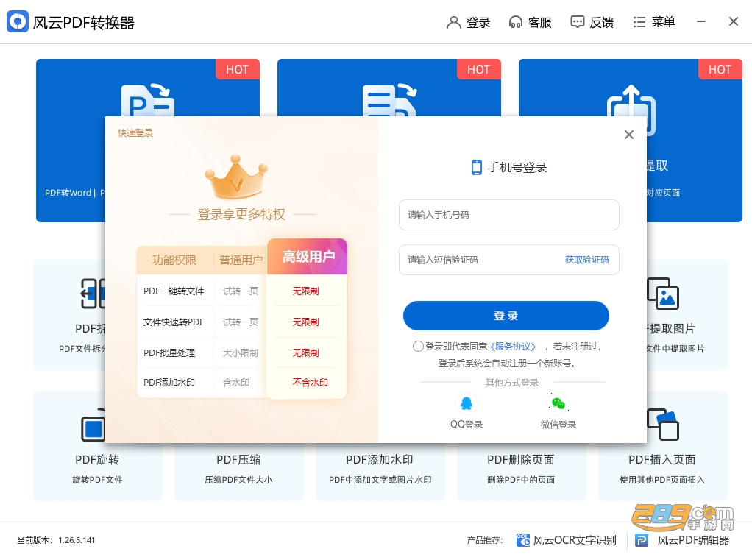Screen dimensions: 752x560
Task: Click the phone number input field
Action: (x=509, y=215)
